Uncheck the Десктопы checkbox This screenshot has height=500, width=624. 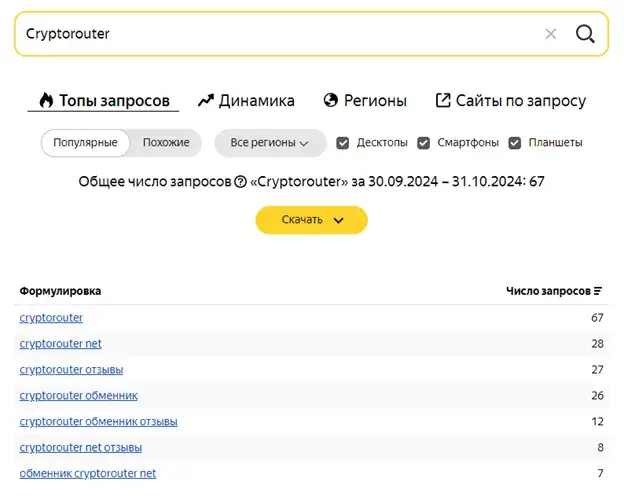tap(343, 143)
